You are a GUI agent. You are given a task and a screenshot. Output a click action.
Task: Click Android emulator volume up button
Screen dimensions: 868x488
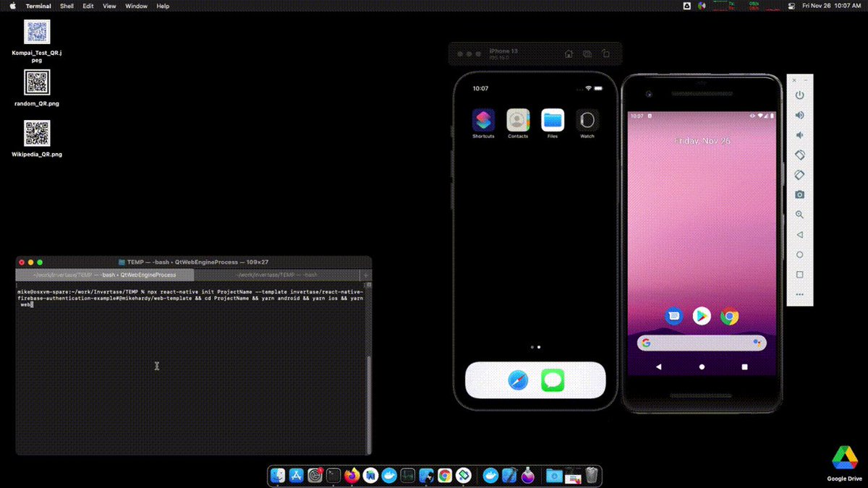tap(799, 115)
